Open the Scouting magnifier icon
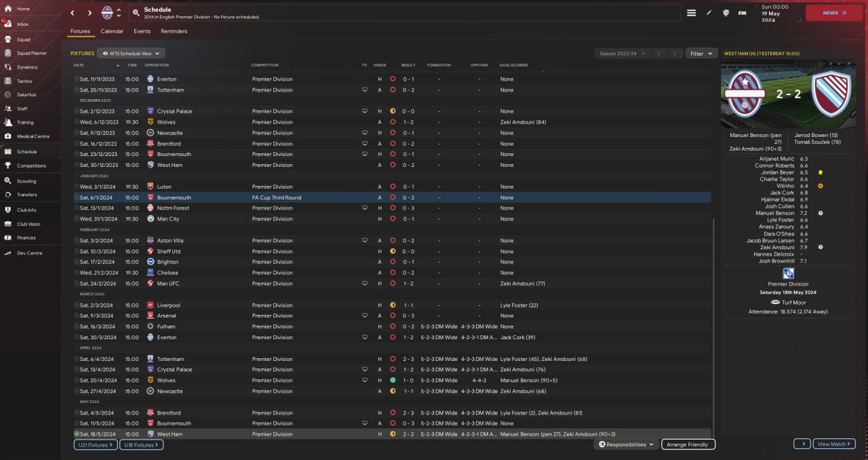The width and height of the screenshot is (868, 460). [7, 181]
